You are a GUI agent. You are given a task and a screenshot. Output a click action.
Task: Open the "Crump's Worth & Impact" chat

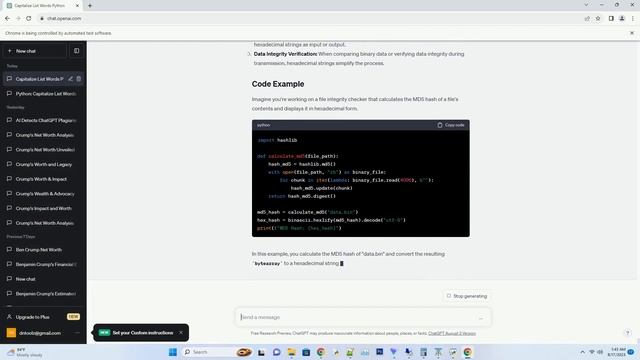[43, 179]
